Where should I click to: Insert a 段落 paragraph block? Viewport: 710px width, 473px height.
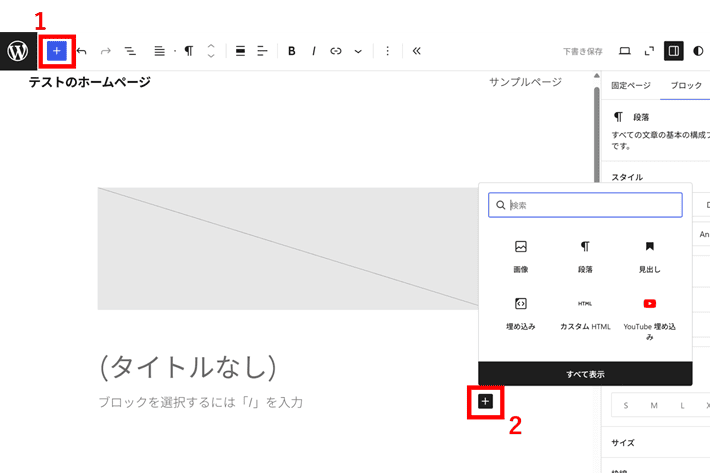pyautogui.click(x=585, y=257)
